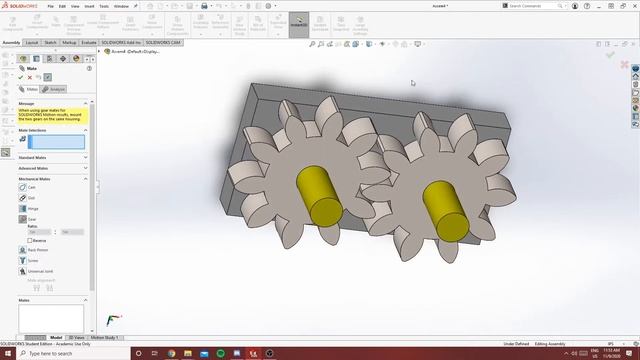Open the FeatureManager design tree tab
The height and width of the screenshot is (360, 640).
click(x=23, y=59)
